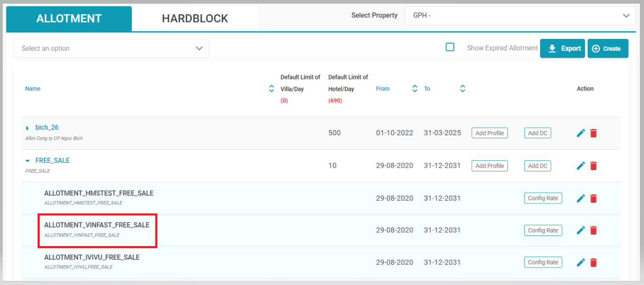The width and height of the screenshot is (644, 285).
Task: Switch to the HARDBLOCK tab
Action: (x=195, y=19)
